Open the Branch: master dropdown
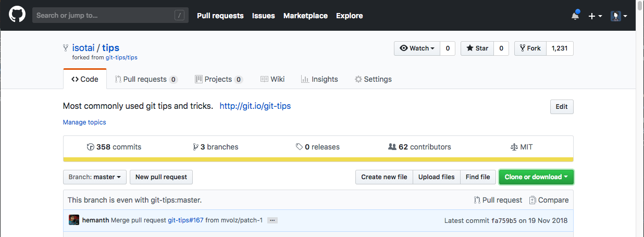The height and width of the screenshot is (237, 644). pos(94,177)
